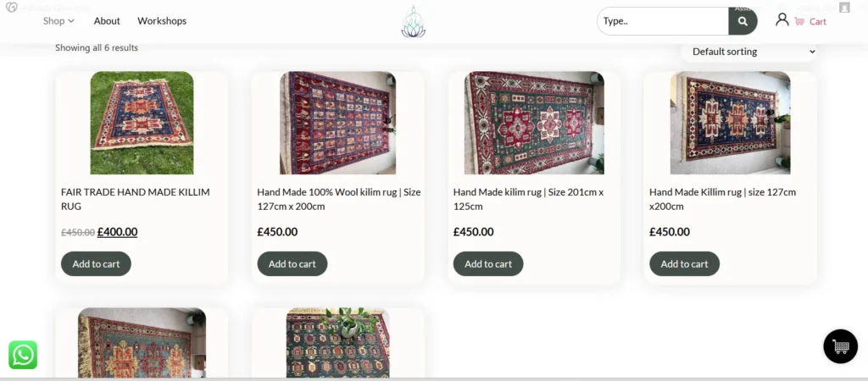Screen dimensions: 868x381
Task: Click the Cart link in header
Action: (x=818, y=21)
